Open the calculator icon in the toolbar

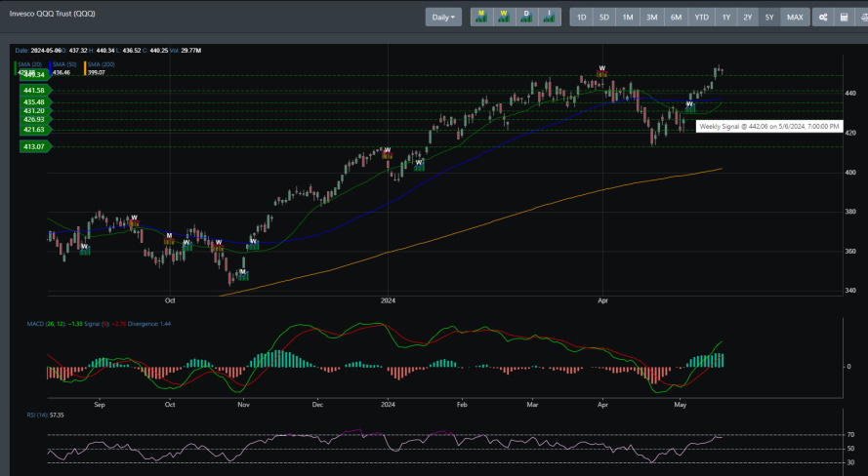[x=845, y=18]
